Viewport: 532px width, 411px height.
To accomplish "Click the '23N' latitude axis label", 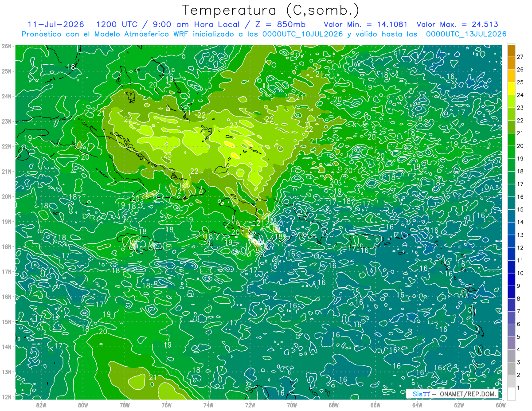I will tap(7, 121).
